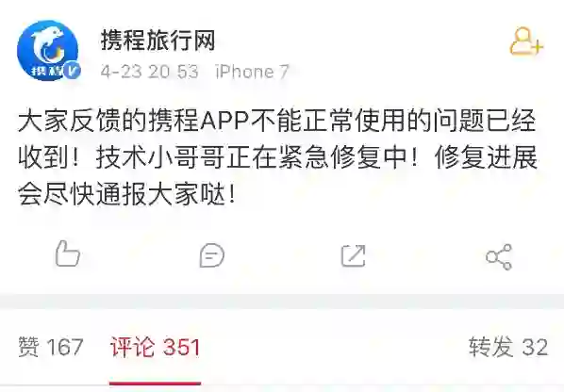Tap the gray divider bar

282,302
